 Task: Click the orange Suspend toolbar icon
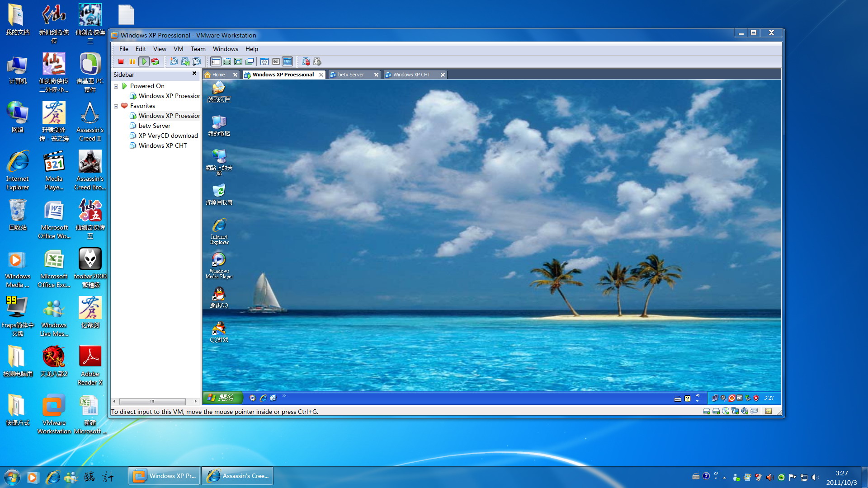(132, 61)
